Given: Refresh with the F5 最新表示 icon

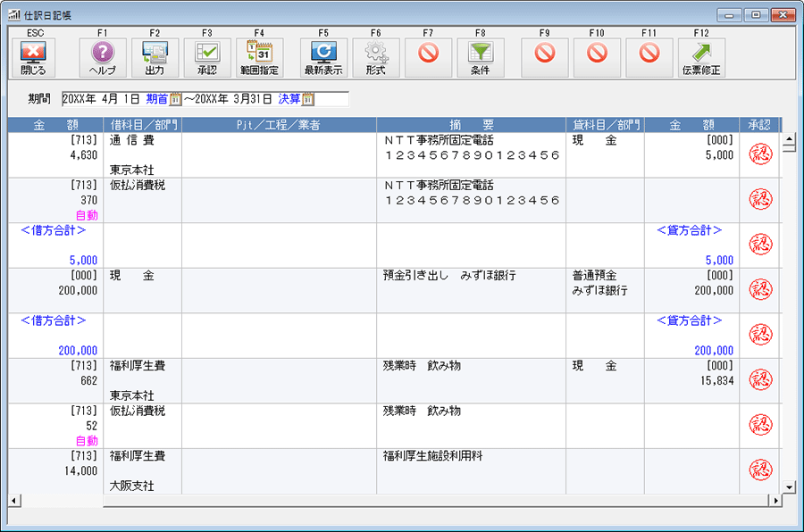Looking at the screenshot, I should click(x=323, y=57).
